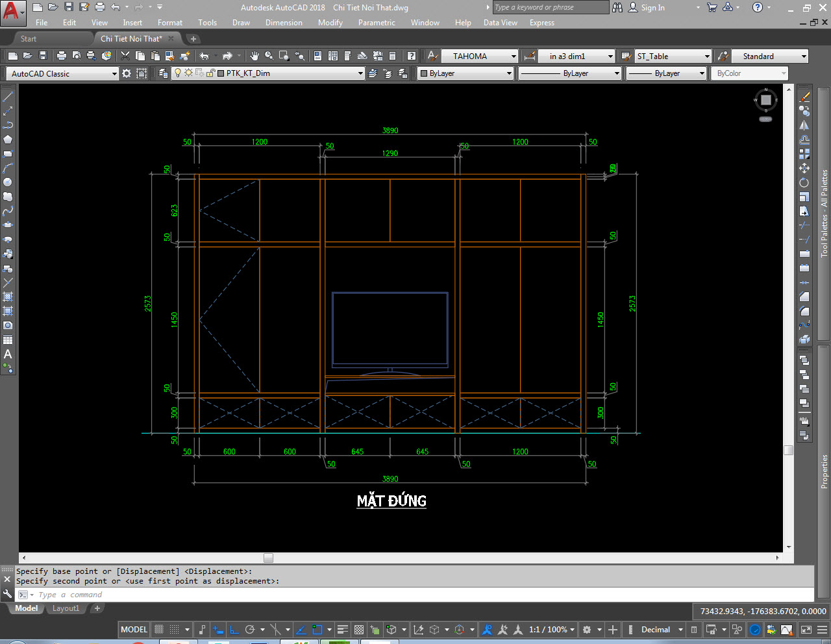Image resolution: width=831 pixels, height=644 pixels.
Task: Click the Cut scissors icon
Action: click(x=125, y=56)
